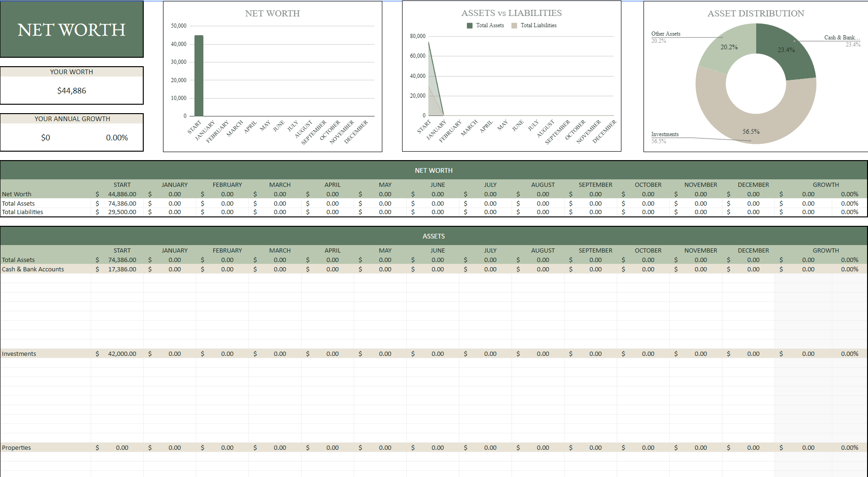Click the Investments pie chart label
This screenshot has width=868, height=477.
click(x=665, y=134)
